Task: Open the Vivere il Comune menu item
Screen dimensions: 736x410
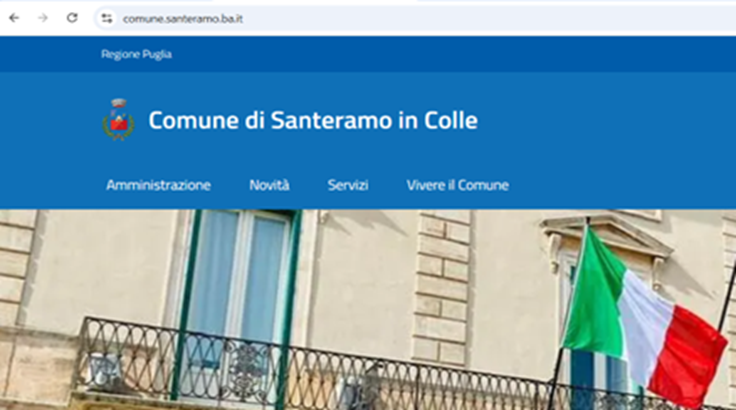Action: click(x=458, y=185)
